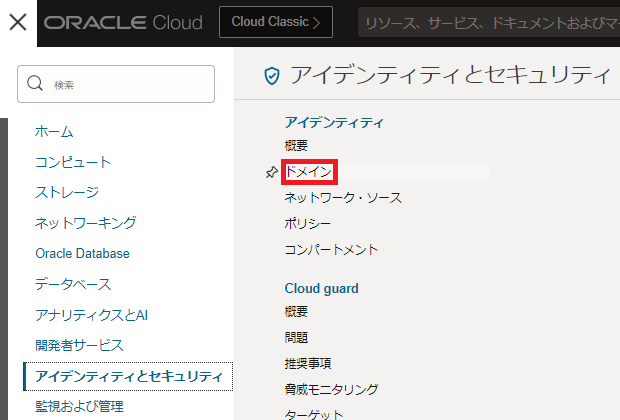Click the magnifier icon in menu search

pos(36,85)
